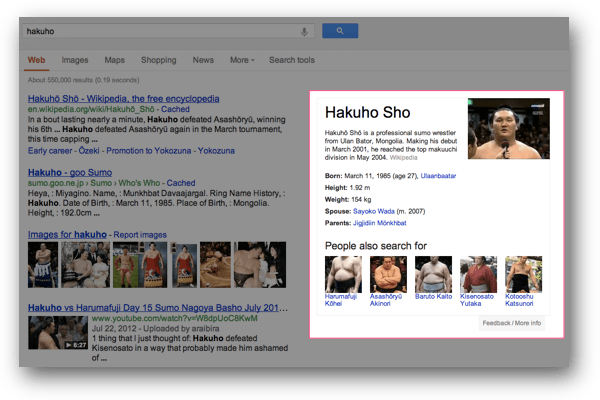Click the microphone voice search icon
Image resolution: width=600 pixels, height=400 pixels.
[304, 32]
